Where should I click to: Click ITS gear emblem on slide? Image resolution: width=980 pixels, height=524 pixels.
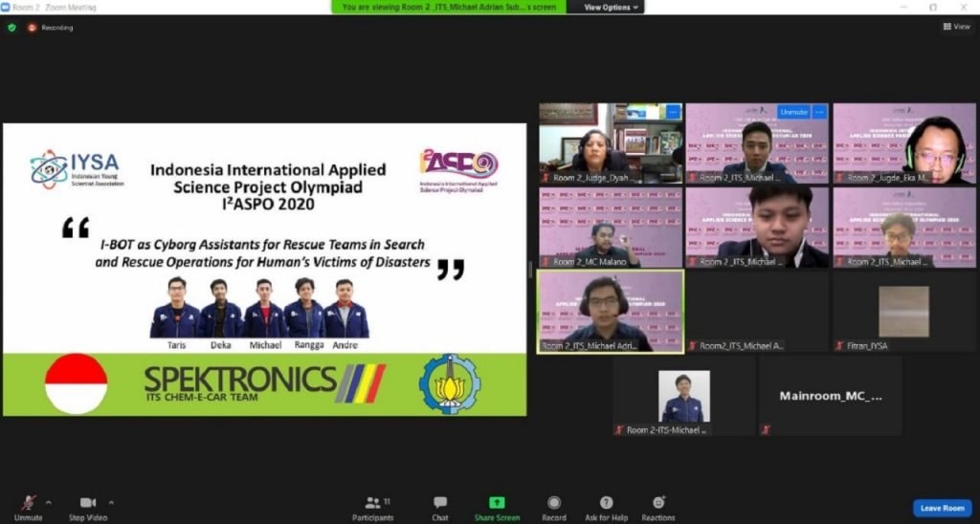point(450,384)
